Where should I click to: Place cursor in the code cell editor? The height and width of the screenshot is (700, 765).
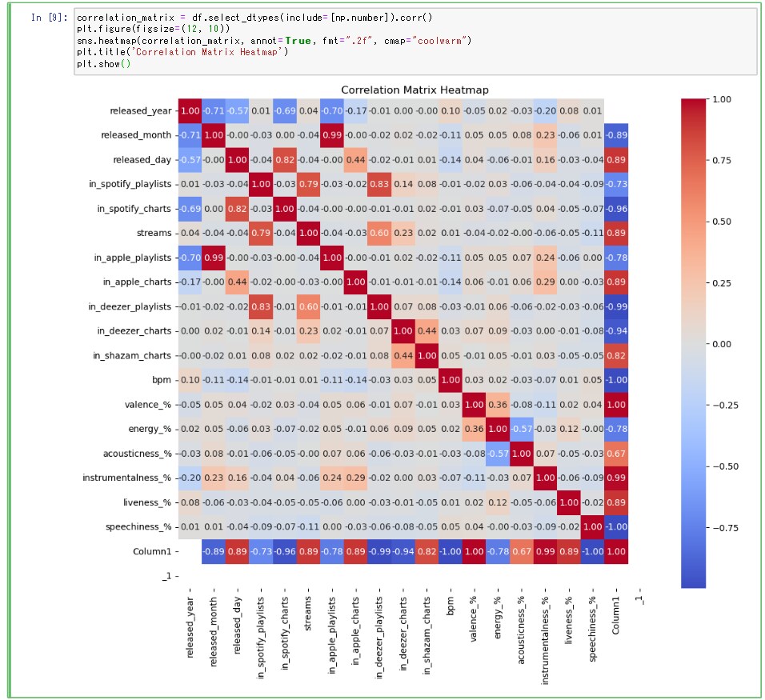[415, 41]
